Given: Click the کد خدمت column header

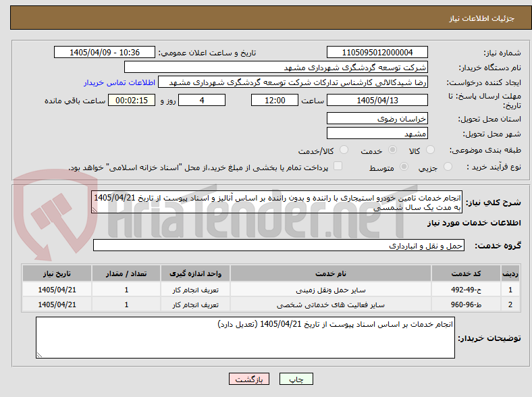Looking at the screenshot, I should tap(467, 273).
